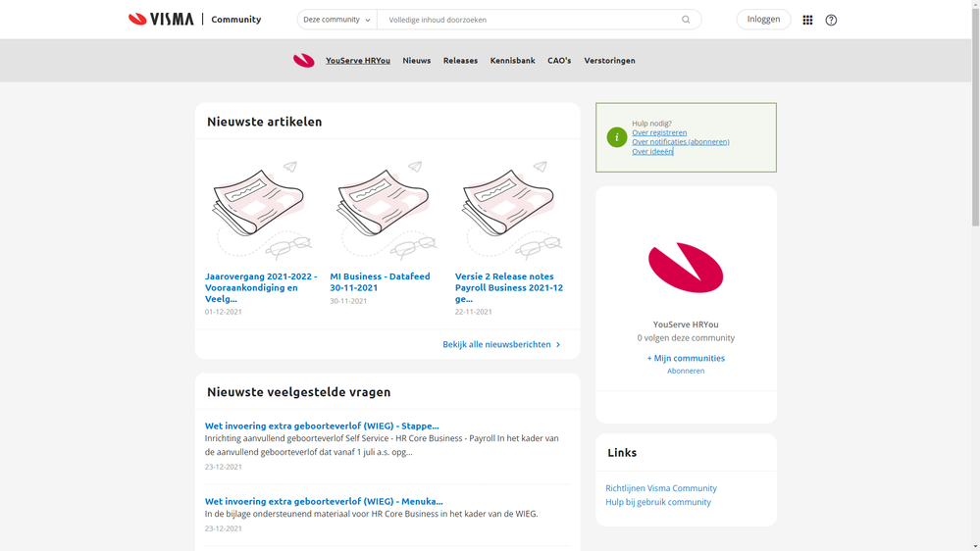This screenshot has width=980, height=551.
Task: Click the '22-11-2021' article date
Action: [x=473, y=312]
